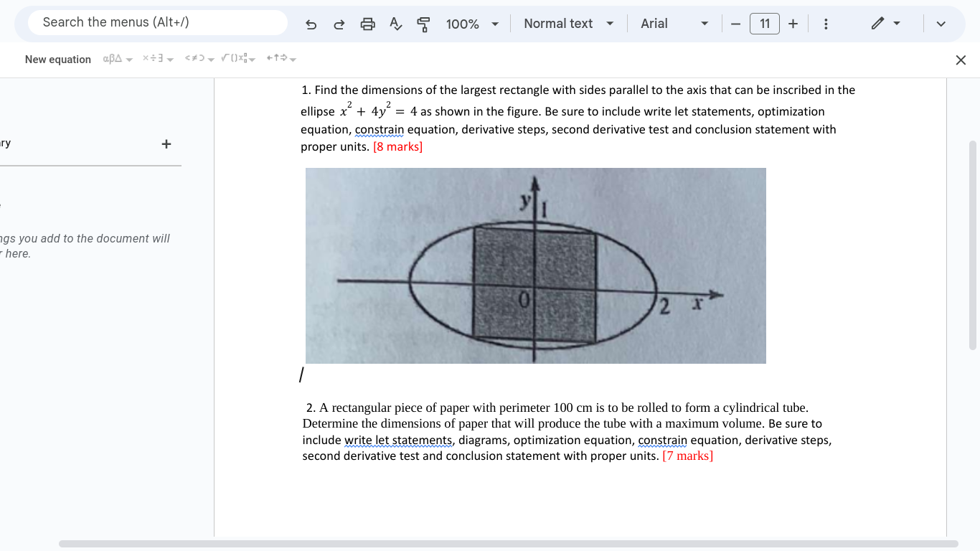Click the Redo icon
980x551 pixels.
(x=339, y=24)
